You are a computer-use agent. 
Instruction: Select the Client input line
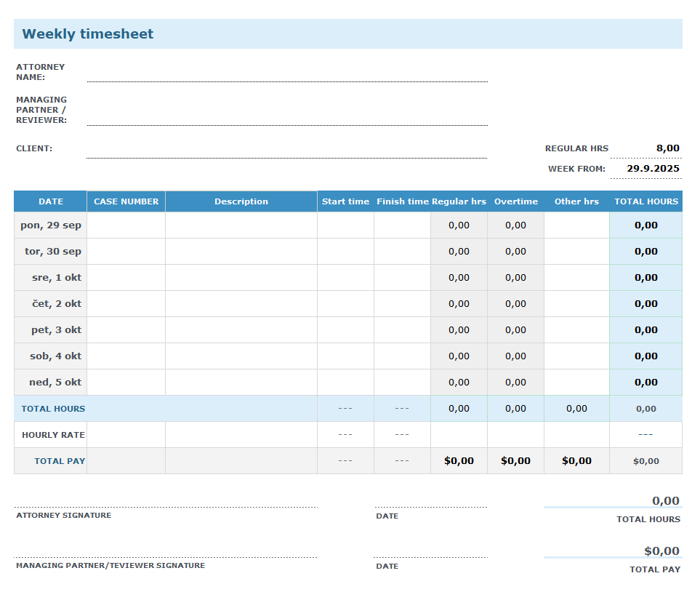point(286,149)
